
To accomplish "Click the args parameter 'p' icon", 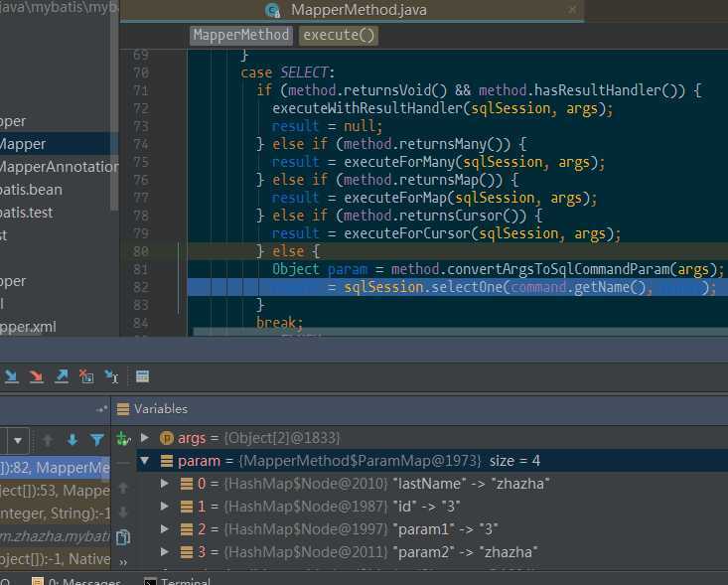I will point(166,438).
